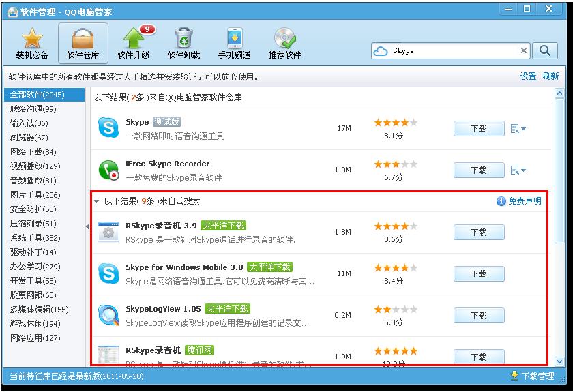Viewport: 575px width, 392px height.
Task: Open 免责声明 disclaimer link
Action: (525, 201)
